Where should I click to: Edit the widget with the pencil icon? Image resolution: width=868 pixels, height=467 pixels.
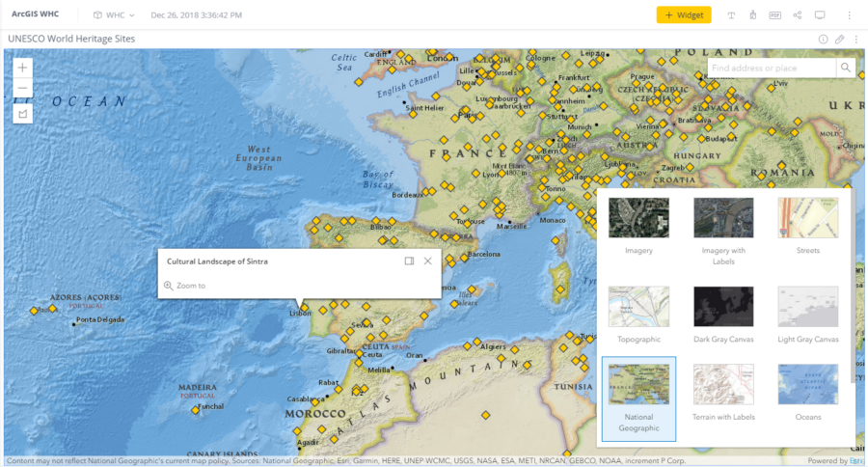point(840,39)
